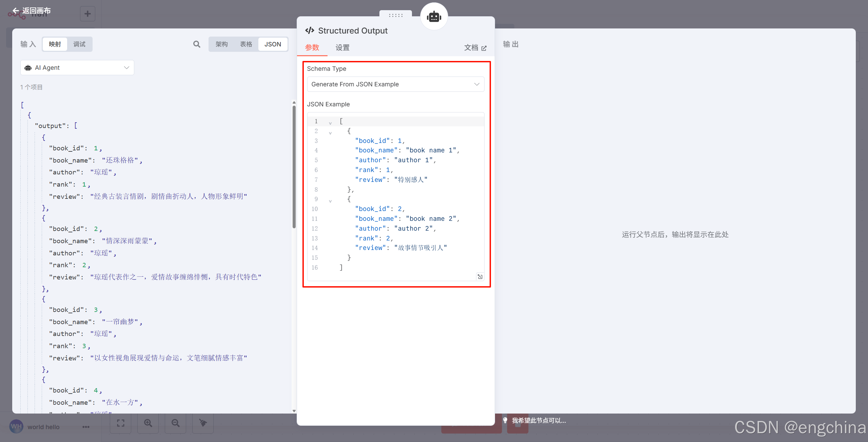868x442 pixels.
Task: Click the fit-to-view canvas icon
Action: point(121,423)
